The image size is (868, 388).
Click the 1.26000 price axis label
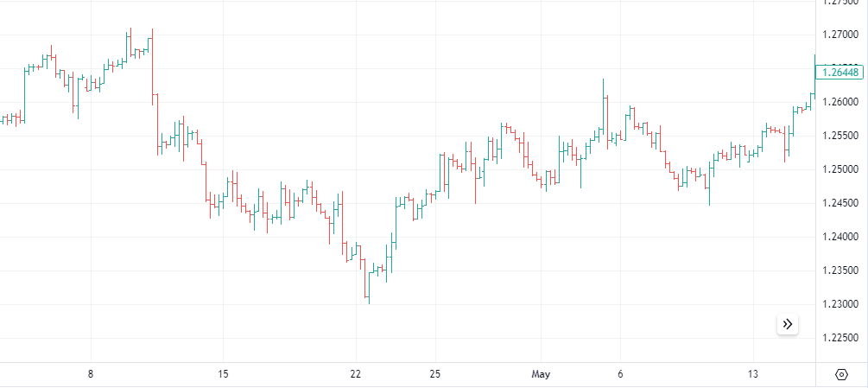840,102
